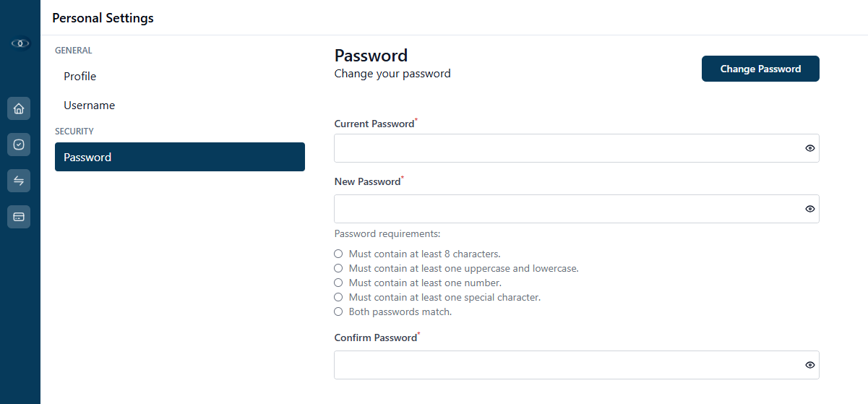This screenshot has height=404, width=868.
Task: Open the transfer arrows sidebar icon
Action: 19,181
